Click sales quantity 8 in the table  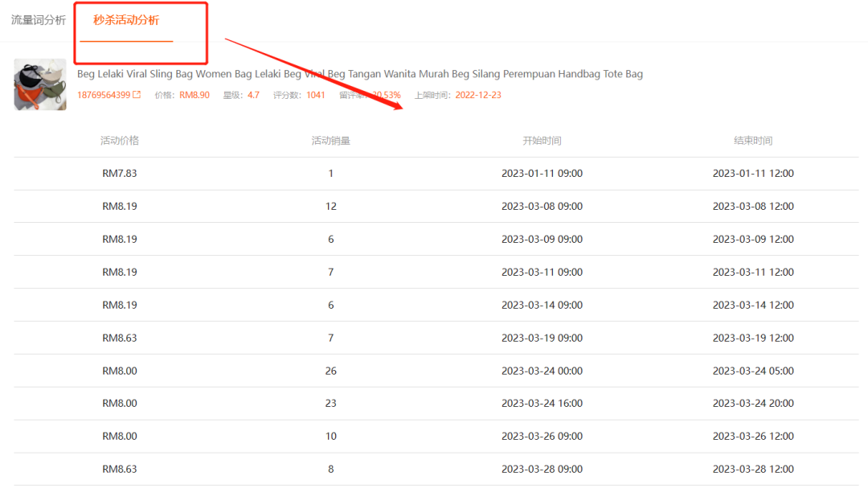click(331, 470)
